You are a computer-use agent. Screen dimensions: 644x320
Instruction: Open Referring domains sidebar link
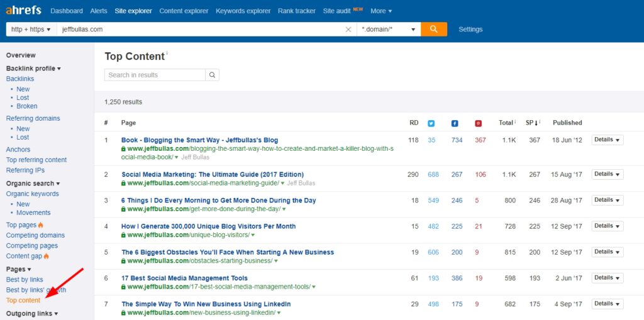[x=33, y=118]
